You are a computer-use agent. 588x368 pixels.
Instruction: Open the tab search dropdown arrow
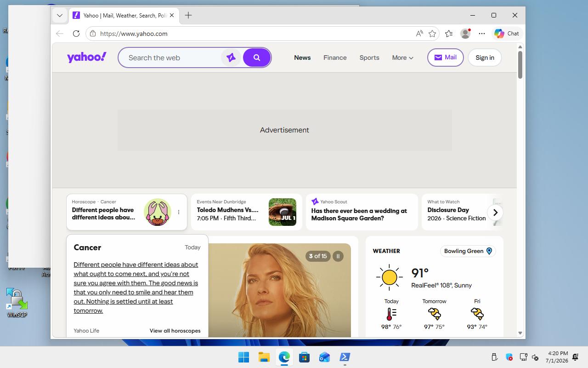tap(60, 15)
